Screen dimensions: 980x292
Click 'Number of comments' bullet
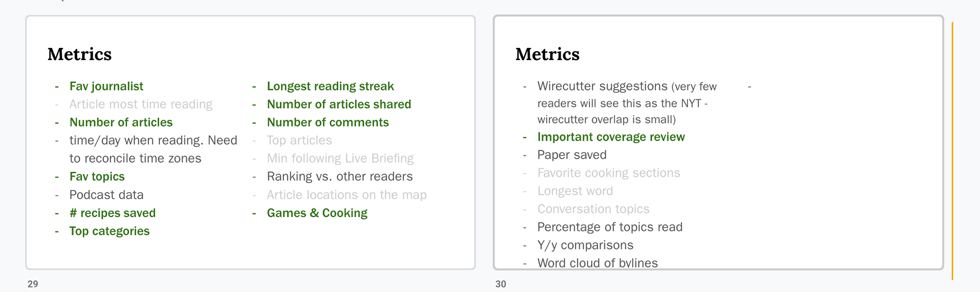click(328, 122)
